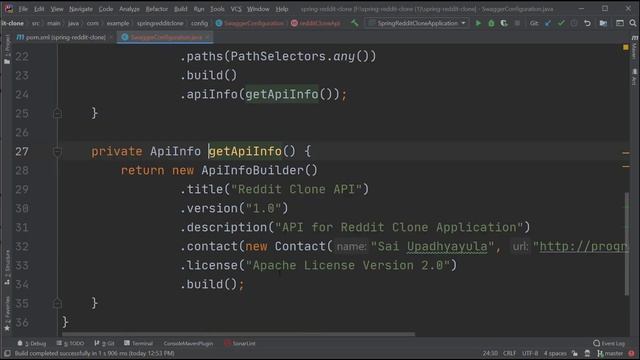The image size is (640, 360).
Task: Select the SwaggerConfiguration.java editor tab
Action: pyautogui.click(x=165, y=37)
